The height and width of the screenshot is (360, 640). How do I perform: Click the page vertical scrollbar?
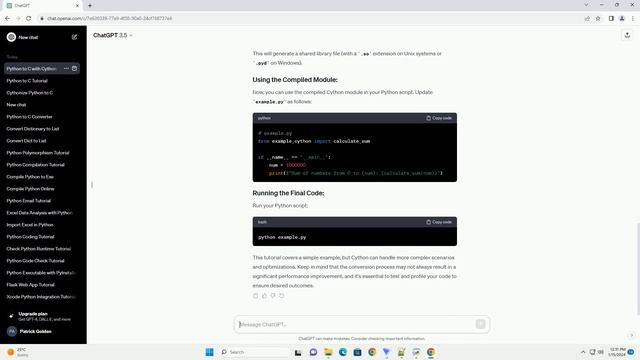[x=638, y=269]
